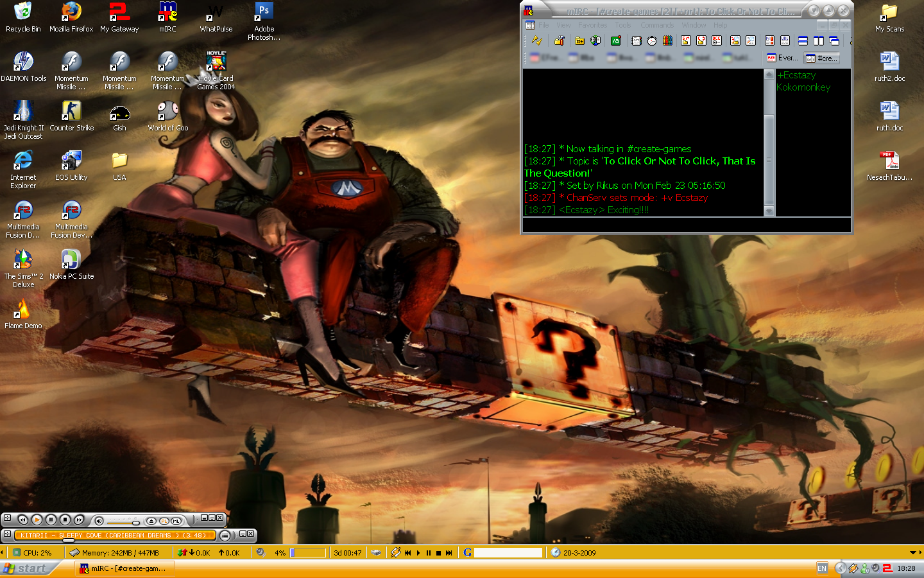924x578 pixels.
Task: Select the WhatPulse desktop icon
Action: click(x=216, y=17)
